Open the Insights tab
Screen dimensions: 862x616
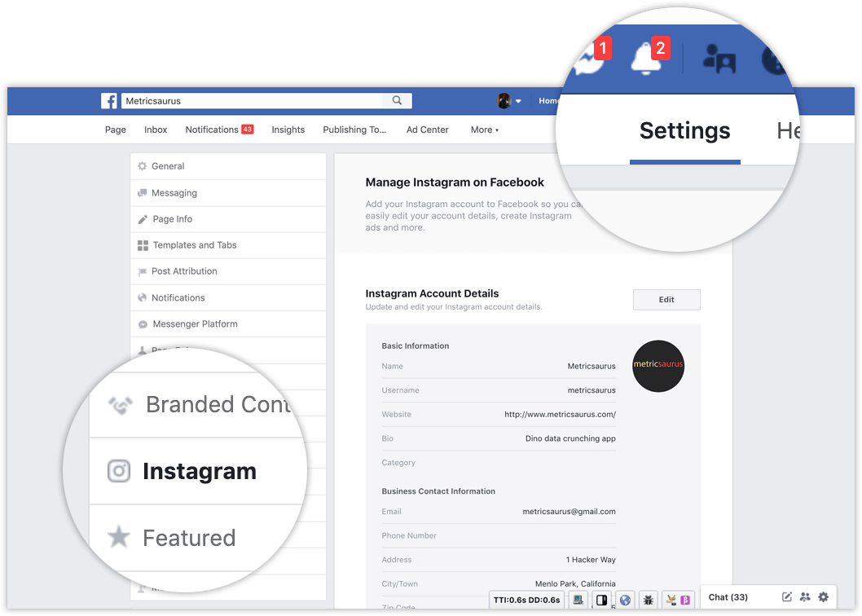[x=288, y=130]
